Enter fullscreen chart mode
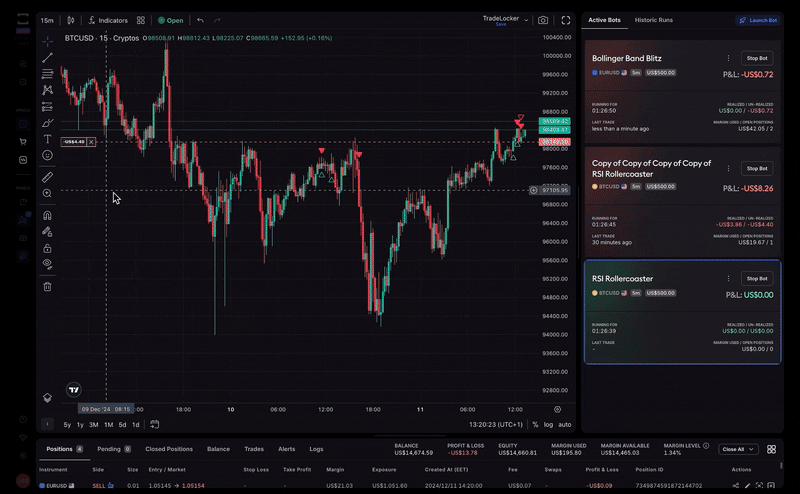The width and height of the screenshot is (800, 494). [566, 20]
